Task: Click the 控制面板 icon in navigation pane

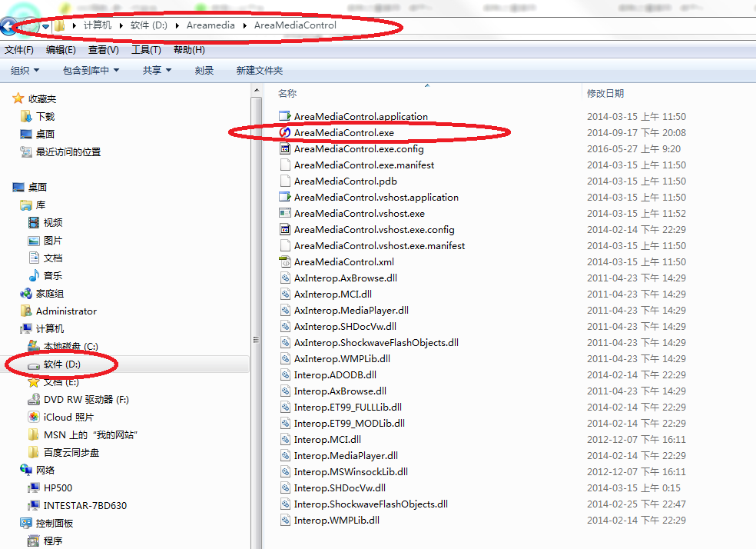Action: (26, 523)
